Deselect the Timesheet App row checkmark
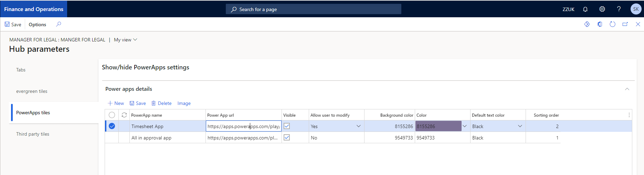This screenshot has width=644, height=175. (x=112, y=126)
